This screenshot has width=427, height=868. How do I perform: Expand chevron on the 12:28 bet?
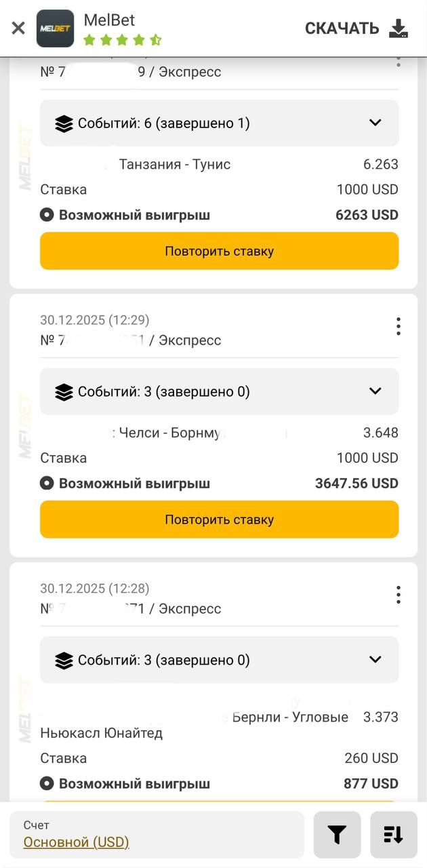pos(375,660)
